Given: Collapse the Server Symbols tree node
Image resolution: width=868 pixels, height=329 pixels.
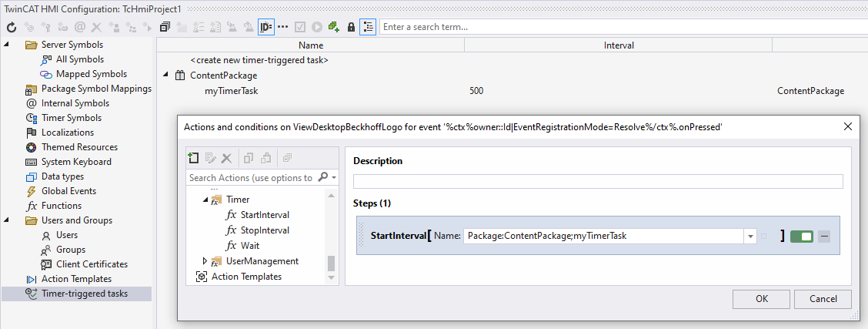Looking at the screenshot, I should 6,45.
